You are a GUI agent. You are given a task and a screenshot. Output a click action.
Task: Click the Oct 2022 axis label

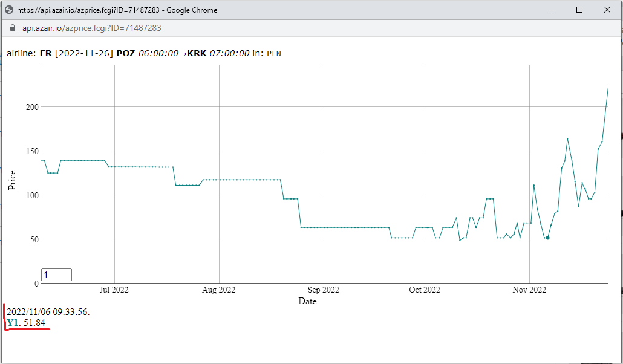point(425,290)
